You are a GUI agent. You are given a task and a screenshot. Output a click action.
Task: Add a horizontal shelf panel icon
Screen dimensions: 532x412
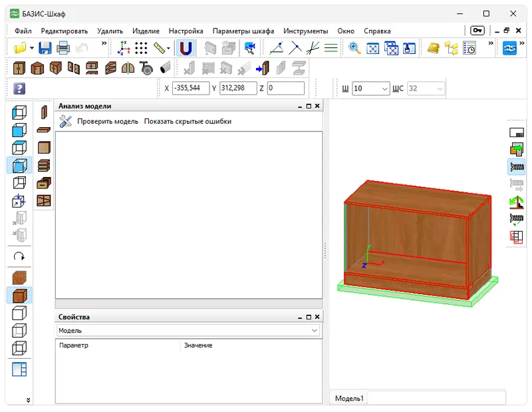click(x=44, y=130)
